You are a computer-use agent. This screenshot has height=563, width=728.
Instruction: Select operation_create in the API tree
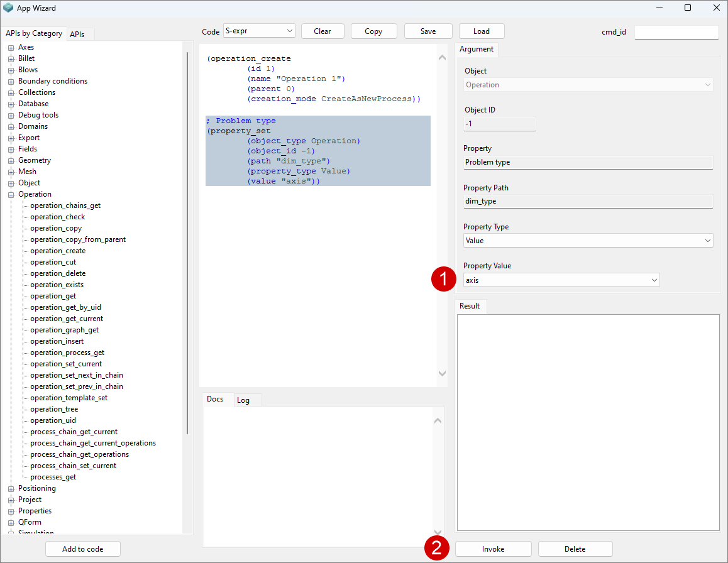[x=58, y=251]
